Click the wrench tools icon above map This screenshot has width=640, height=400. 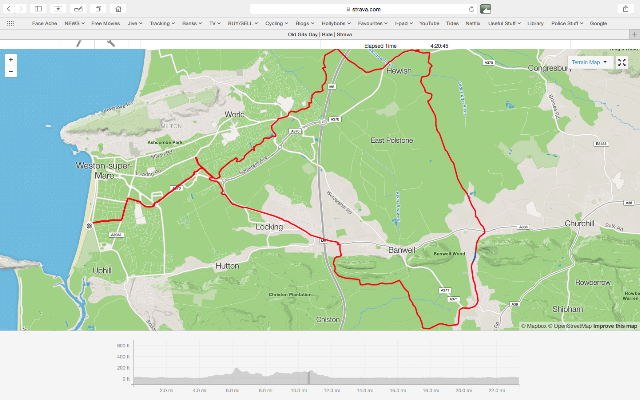111,42
